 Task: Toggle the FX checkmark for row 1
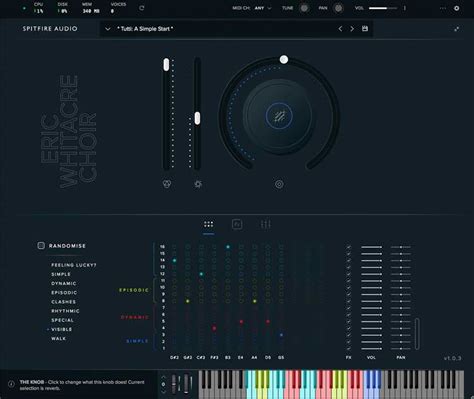349,348
